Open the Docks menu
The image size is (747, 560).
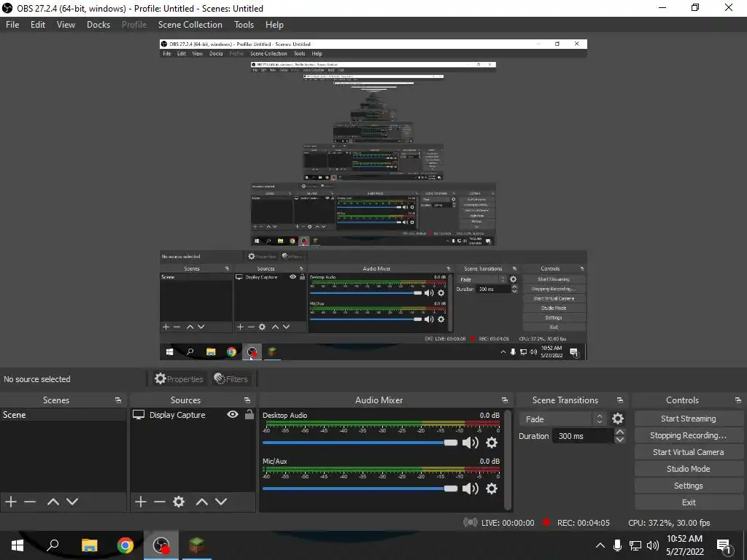pyautogui.click(x=98, y=25)
